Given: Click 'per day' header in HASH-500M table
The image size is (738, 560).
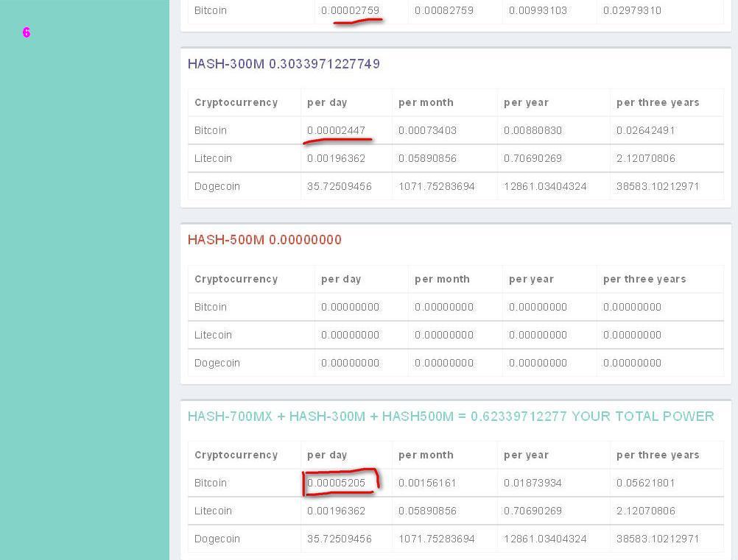Looking at the screenshot, I should tap(341, 280).
